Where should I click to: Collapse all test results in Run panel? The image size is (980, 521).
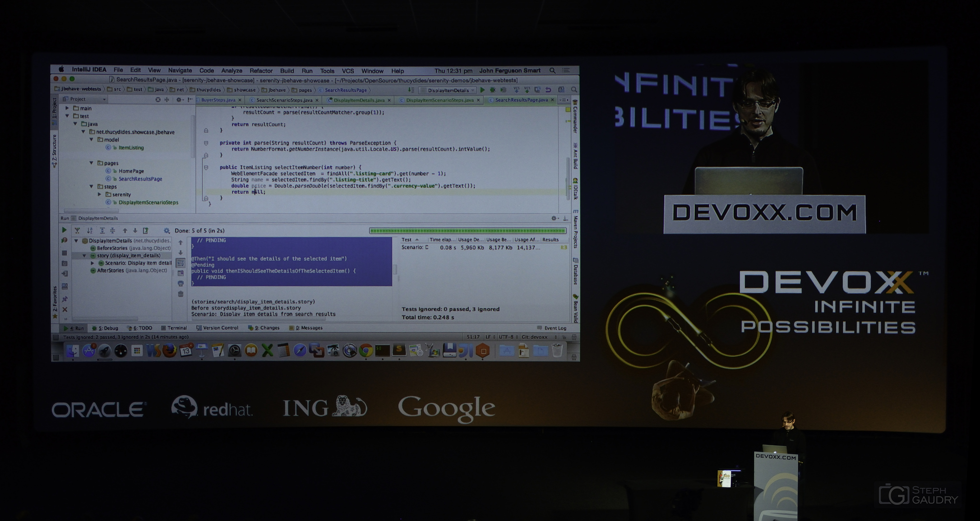(x=112, y=231)
